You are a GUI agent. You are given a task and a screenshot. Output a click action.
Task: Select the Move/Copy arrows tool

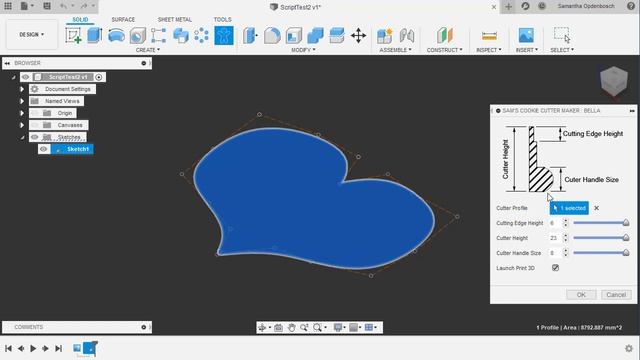358,36
